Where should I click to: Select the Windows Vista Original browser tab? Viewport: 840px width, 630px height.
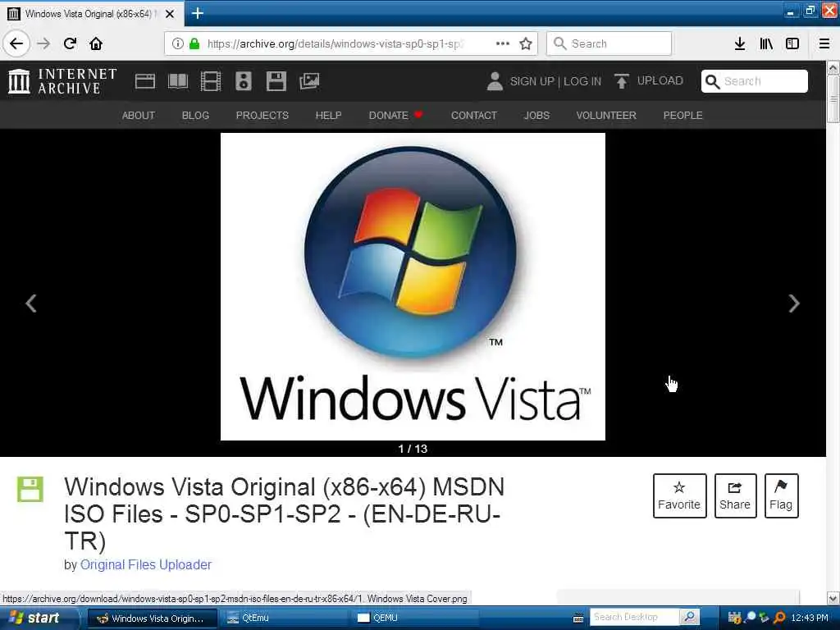pos(92,13)
